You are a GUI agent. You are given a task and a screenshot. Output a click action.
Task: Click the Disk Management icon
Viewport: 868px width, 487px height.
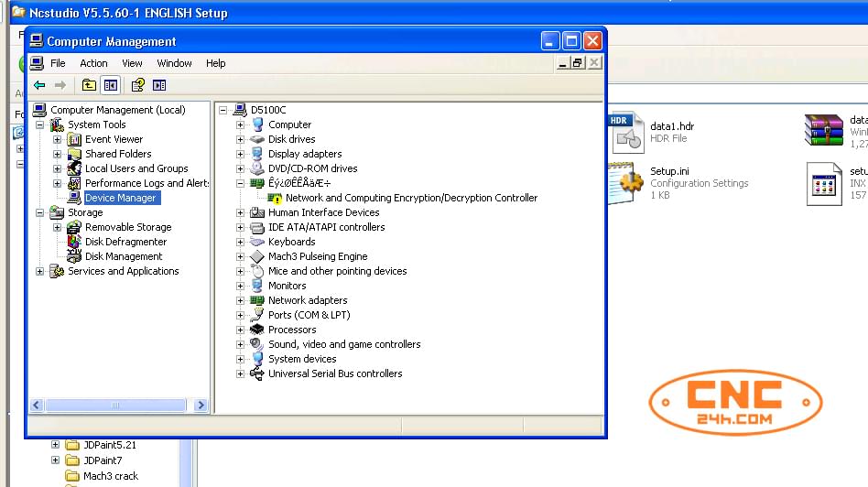tap(74, 256)
